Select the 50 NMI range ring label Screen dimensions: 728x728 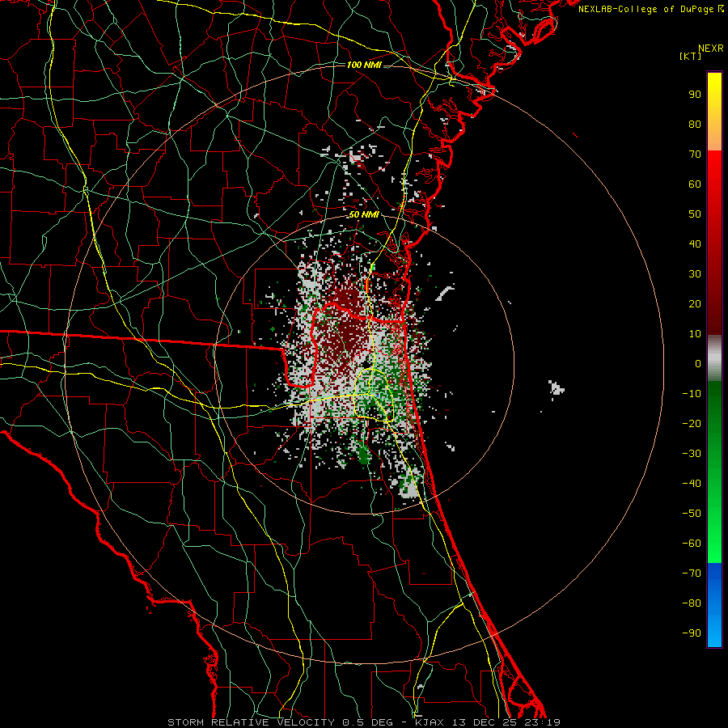[364, 214]
